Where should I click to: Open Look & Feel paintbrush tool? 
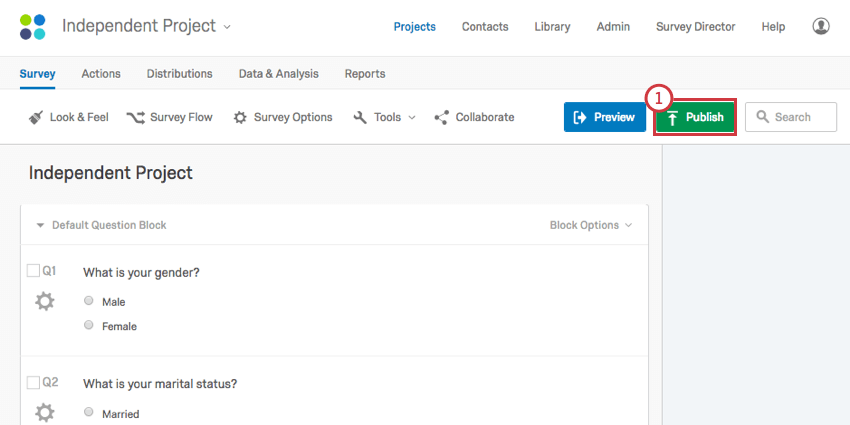pyautogui.click(x=36, y=117)
